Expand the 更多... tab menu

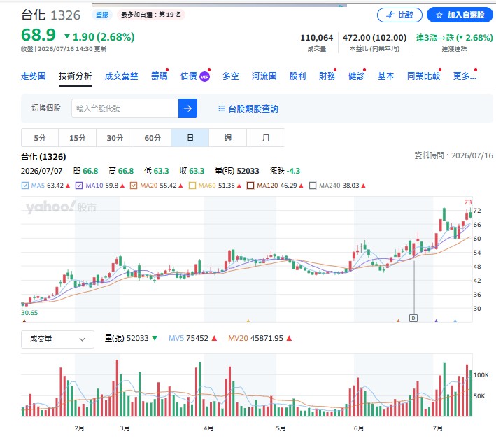tap(465, 76)
